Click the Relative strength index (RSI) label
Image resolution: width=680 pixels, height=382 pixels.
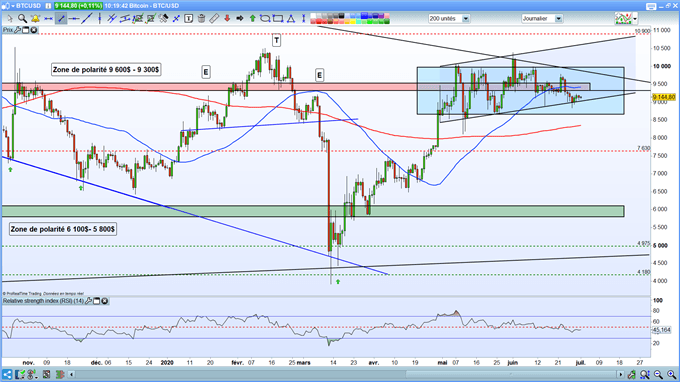43,301
